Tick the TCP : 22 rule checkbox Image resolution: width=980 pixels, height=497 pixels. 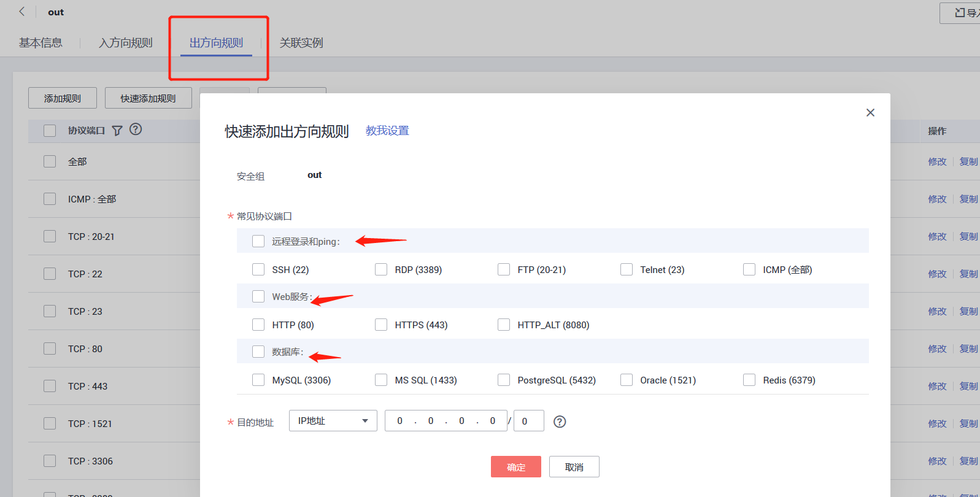50,274
